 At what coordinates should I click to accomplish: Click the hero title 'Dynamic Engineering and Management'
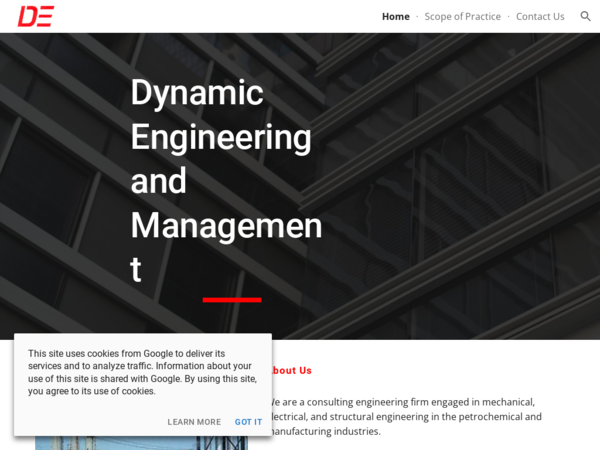click(x=226, y=180)
